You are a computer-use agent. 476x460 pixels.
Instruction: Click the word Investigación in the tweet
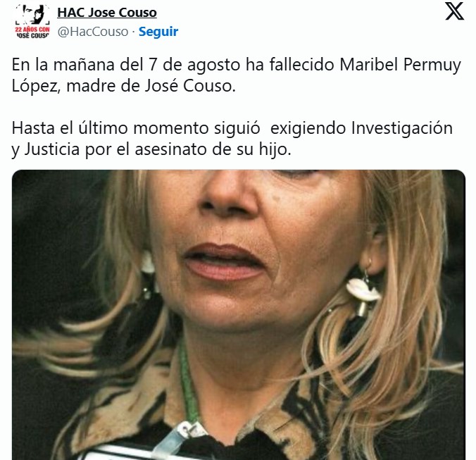click(402, 128)
